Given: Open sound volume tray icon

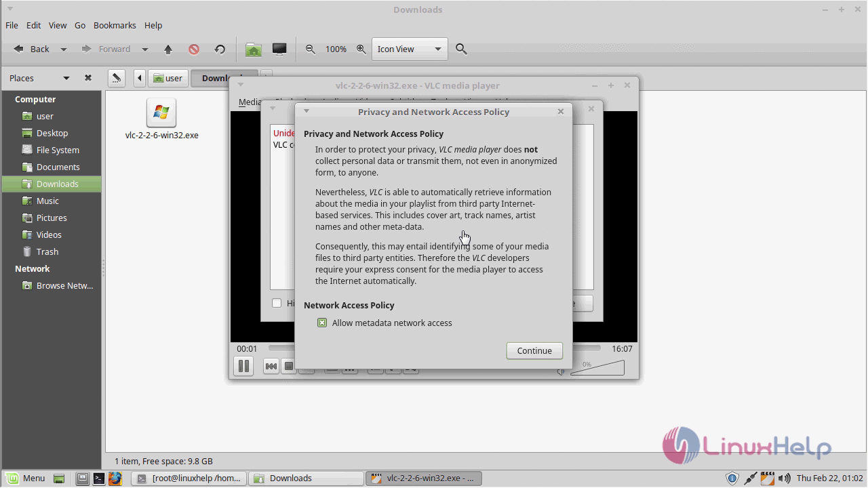Looking at the screenshot, I should 785,479.
